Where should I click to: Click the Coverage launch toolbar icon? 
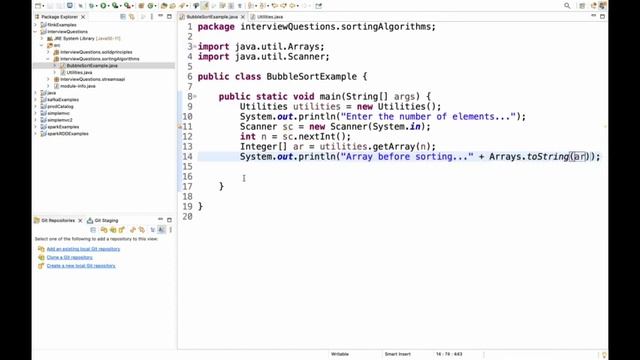pos(115,6)
